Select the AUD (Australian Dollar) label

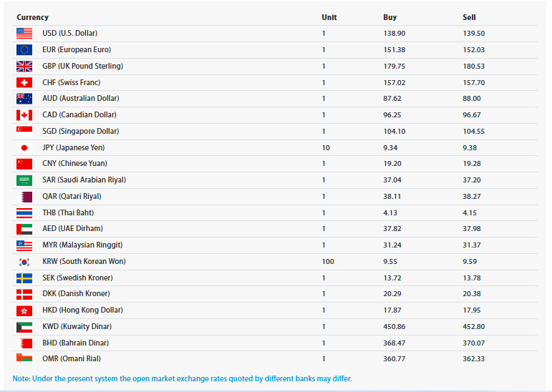[x=81, y=99]
